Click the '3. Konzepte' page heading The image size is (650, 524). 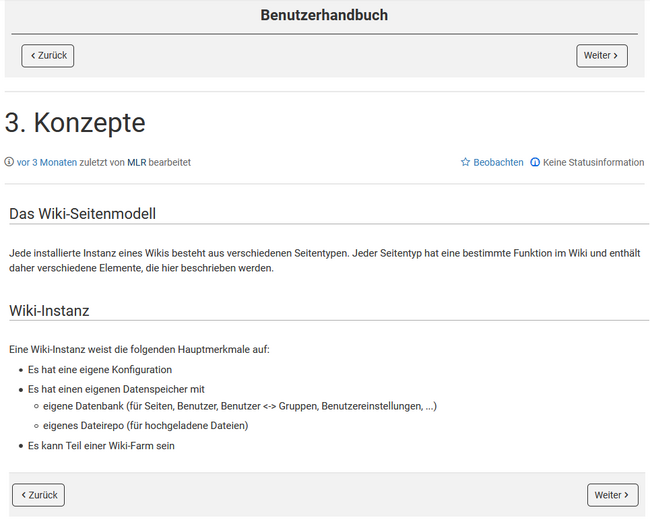tap(75, 123)
